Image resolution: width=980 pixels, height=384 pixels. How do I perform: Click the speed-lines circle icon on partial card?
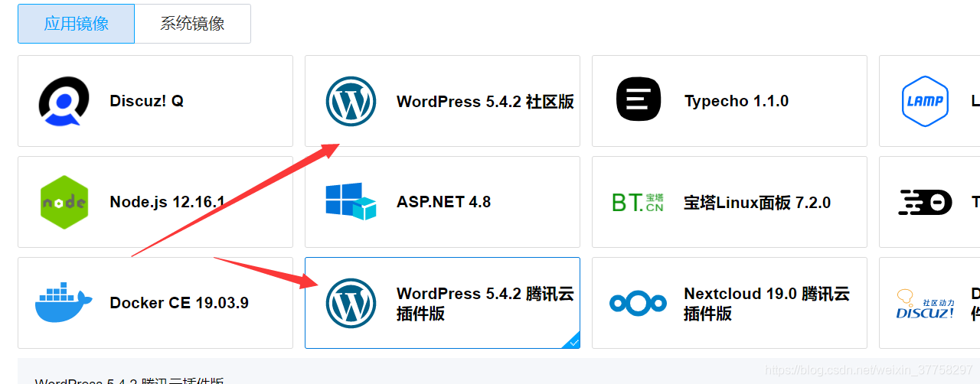point(925,202)
